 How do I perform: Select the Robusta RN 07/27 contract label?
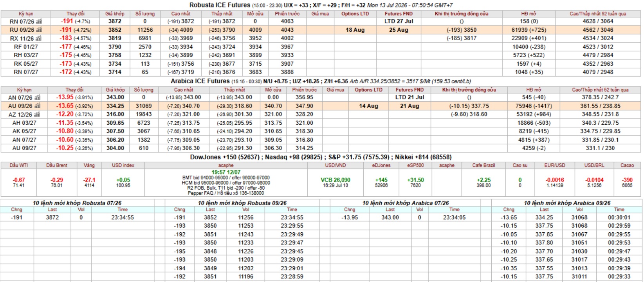(x=26, y=72)
